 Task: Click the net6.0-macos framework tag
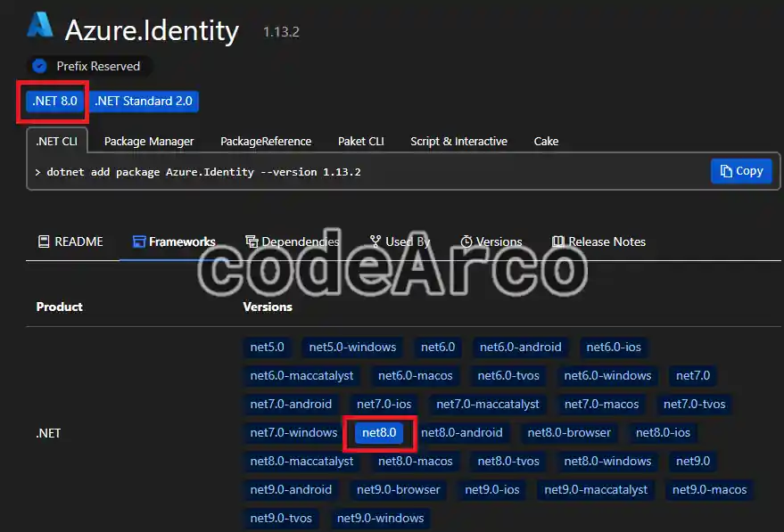tap(415, 376)
